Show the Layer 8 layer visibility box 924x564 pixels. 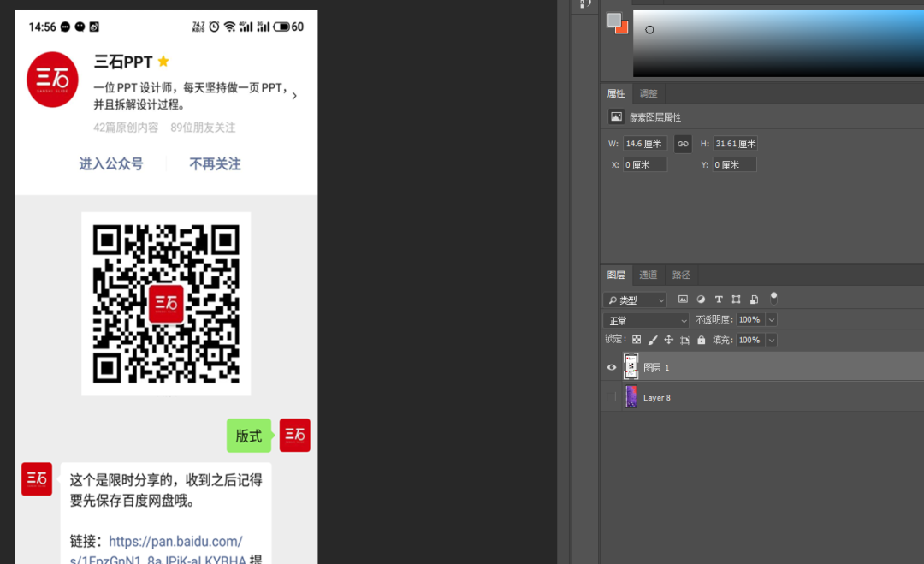tap(611, 397)
